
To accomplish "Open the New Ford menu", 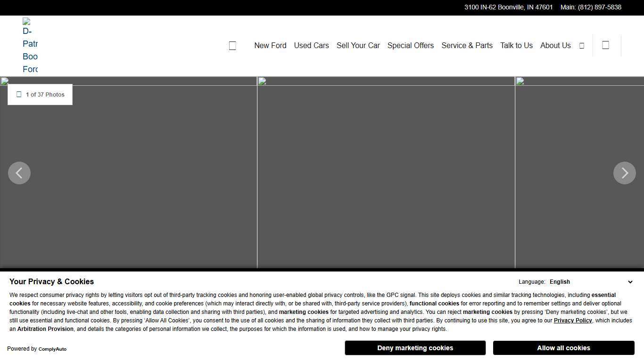I will pyautogui.click(x=270, y=46).
